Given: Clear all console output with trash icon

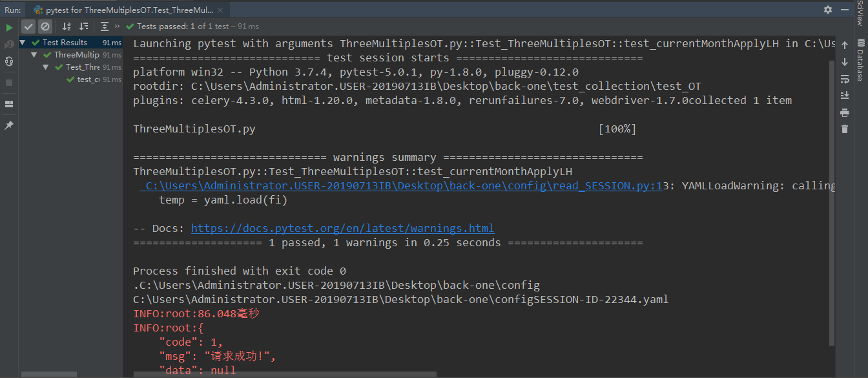Looking at the screenshot, I should (844, 129).
